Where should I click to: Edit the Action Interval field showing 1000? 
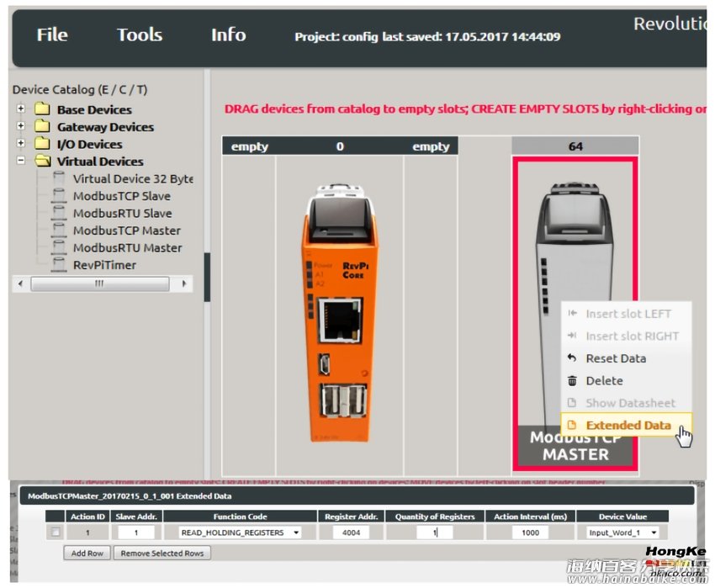coord(530,532)
